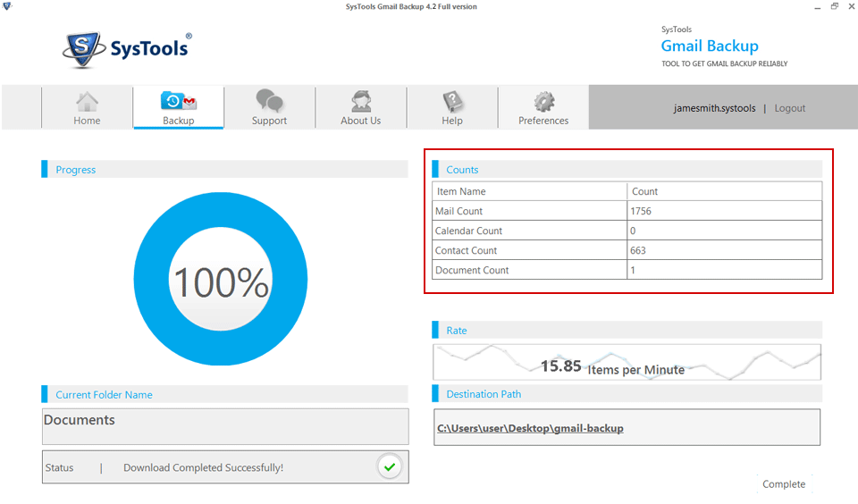Click the Complete button
This screenshot has width=858, height=504.
click(x=784, y=484)
